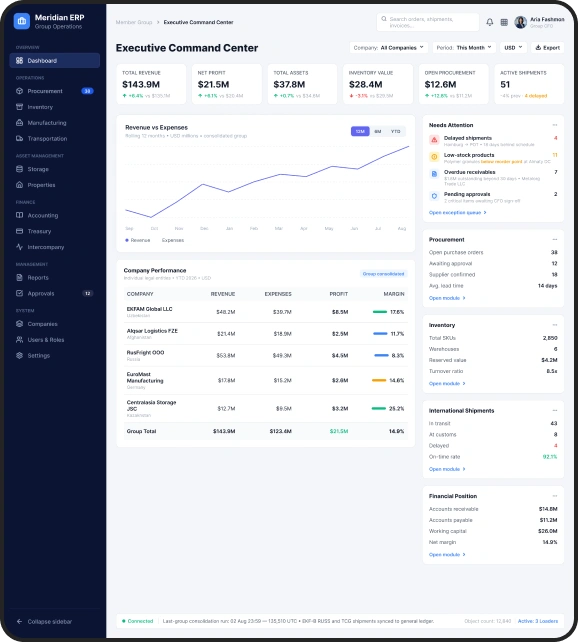This screenshot has height=642, width=578.
Task: Go to Member Group breadcrumb
Action: point(134,22)
